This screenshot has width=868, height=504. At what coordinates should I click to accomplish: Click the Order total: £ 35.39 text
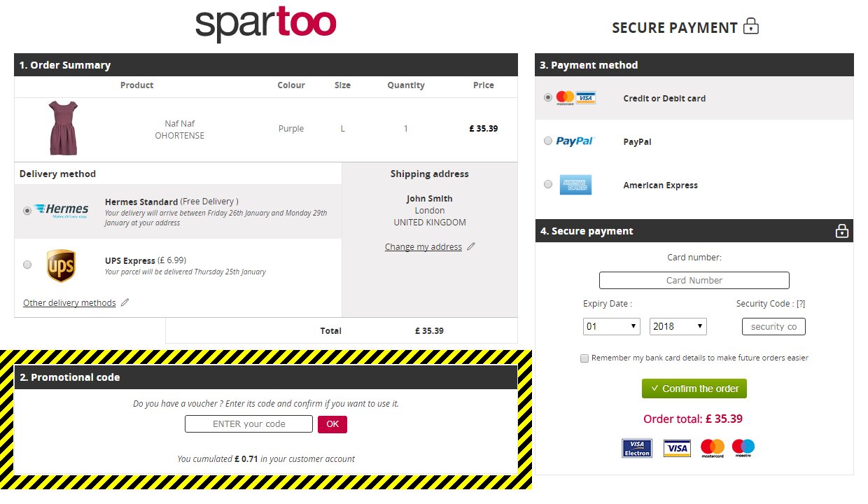pos(693,419)
